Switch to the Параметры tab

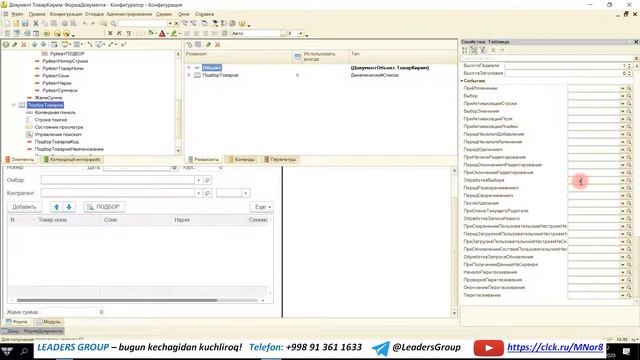tap(280, 160)
